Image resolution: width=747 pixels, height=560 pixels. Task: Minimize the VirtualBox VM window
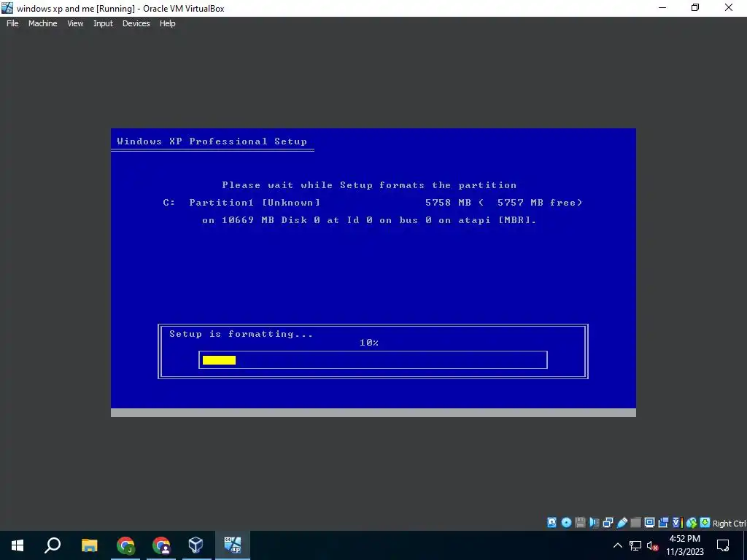[662, 8]
